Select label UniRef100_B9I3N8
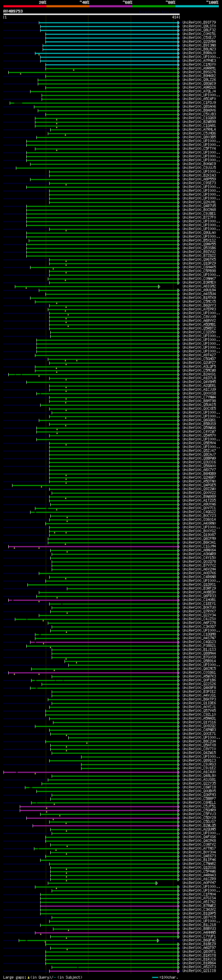Image resolution: width=222 pixels, height=980 pixels. [x=199, y=45]
